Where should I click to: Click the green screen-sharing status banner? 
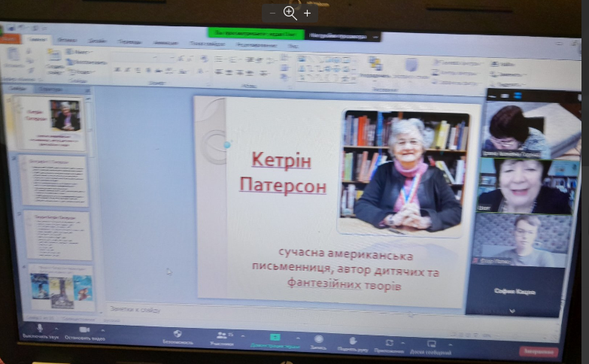tap(257, 34)
